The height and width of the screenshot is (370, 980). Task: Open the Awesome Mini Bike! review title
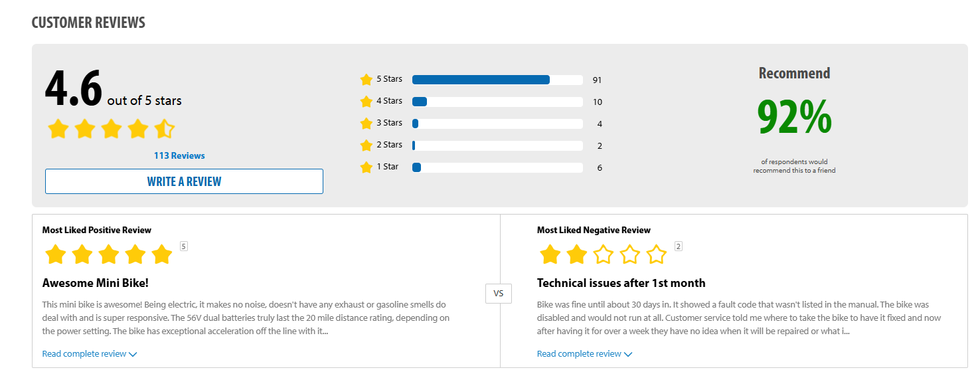pyautogui.click(x=96, y=283)
